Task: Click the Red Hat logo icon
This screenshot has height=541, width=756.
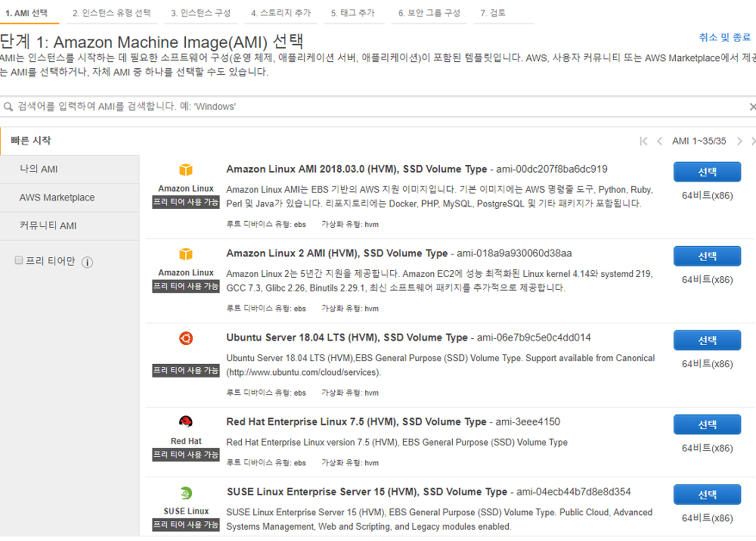Action: tap(186, 421)
